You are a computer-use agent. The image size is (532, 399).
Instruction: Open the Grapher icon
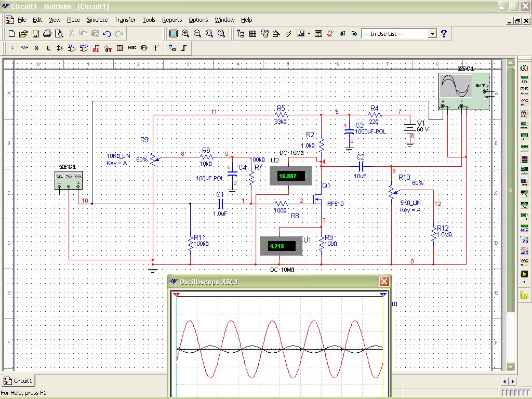point(301,34)
